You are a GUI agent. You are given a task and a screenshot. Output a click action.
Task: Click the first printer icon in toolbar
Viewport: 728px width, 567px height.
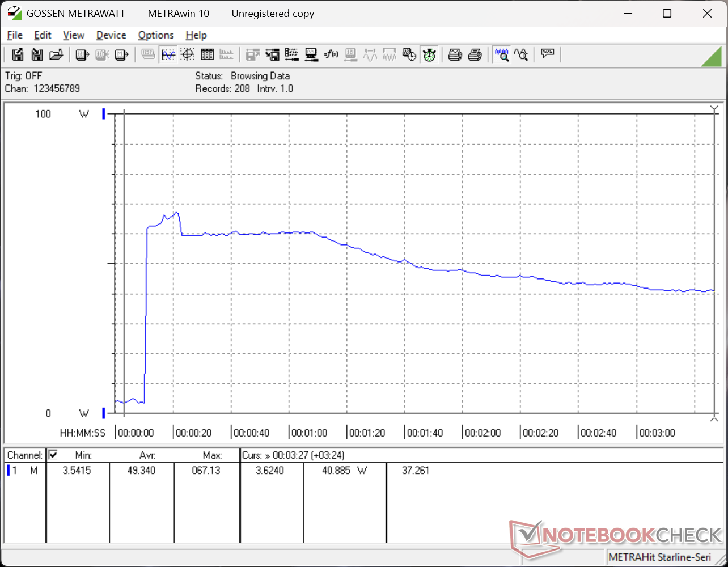tap(455, 55)
